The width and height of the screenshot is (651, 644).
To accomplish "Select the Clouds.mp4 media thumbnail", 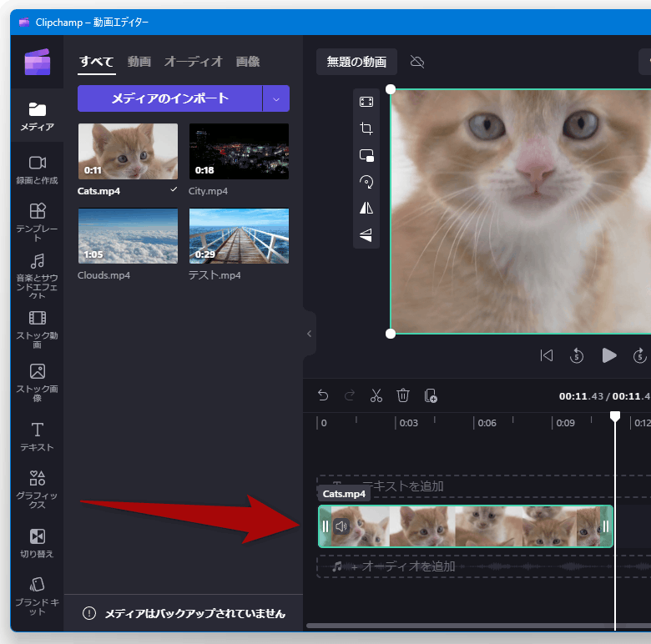I will pos(128,236).
